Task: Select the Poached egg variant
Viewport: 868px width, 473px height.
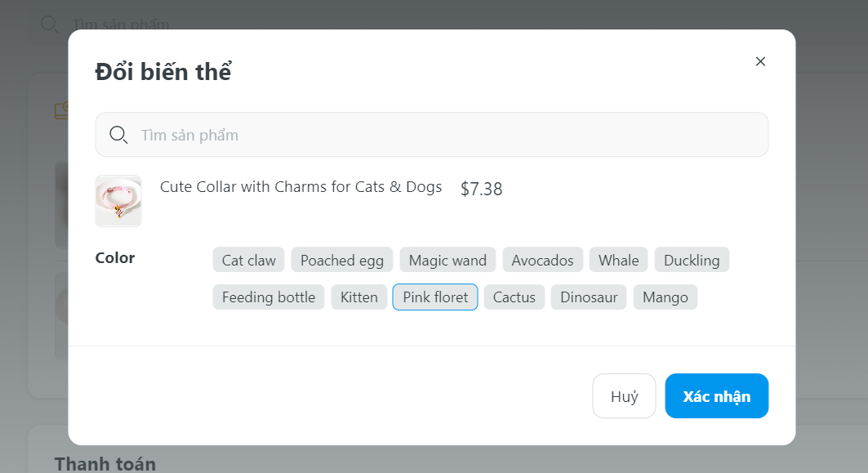Action: [x=342, y=261]
